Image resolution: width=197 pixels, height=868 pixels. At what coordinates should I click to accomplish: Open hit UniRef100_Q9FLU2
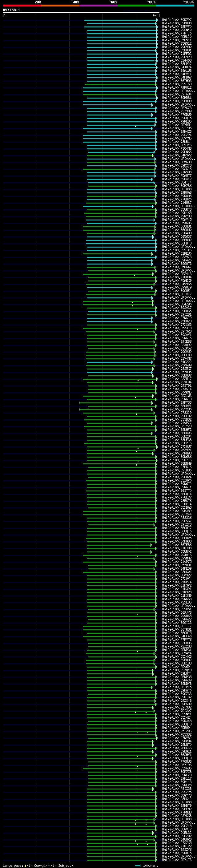tap(176, 416)
